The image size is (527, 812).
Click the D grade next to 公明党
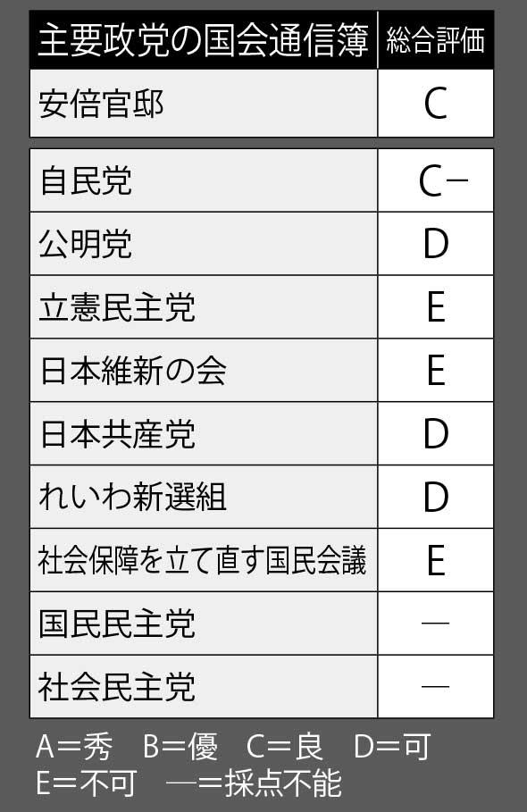436,243
